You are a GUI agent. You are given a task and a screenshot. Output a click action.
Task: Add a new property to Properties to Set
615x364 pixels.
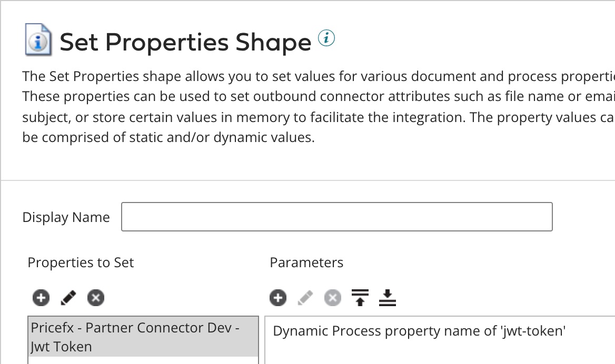(41, 298)
